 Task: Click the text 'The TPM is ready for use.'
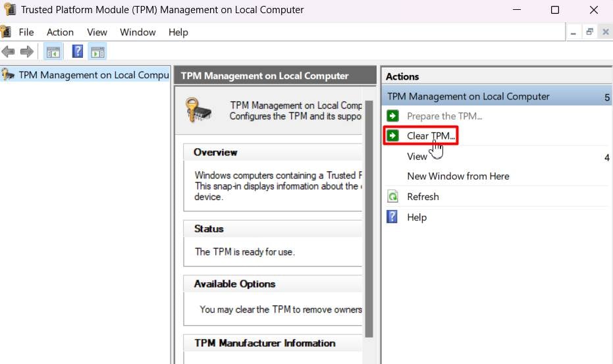(x=245, y=252)
